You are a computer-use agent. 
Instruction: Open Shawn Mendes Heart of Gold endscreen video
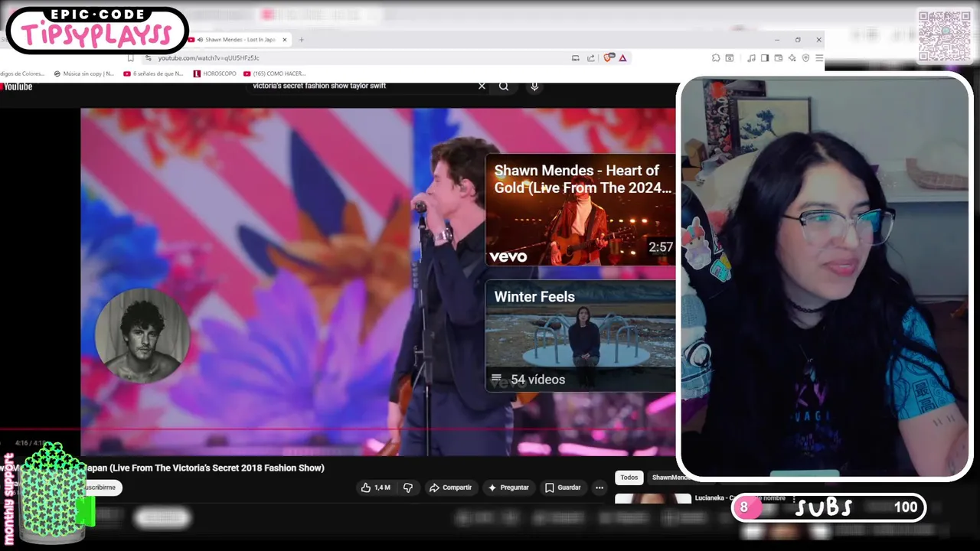click(x=580, y=210)
